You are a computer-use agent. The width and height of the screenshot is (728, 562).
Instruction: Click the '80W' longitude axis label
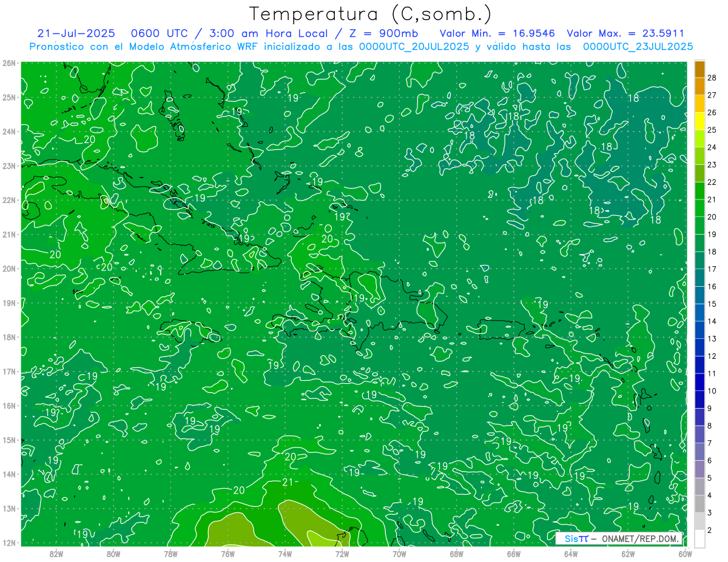[x=113, y=554]
